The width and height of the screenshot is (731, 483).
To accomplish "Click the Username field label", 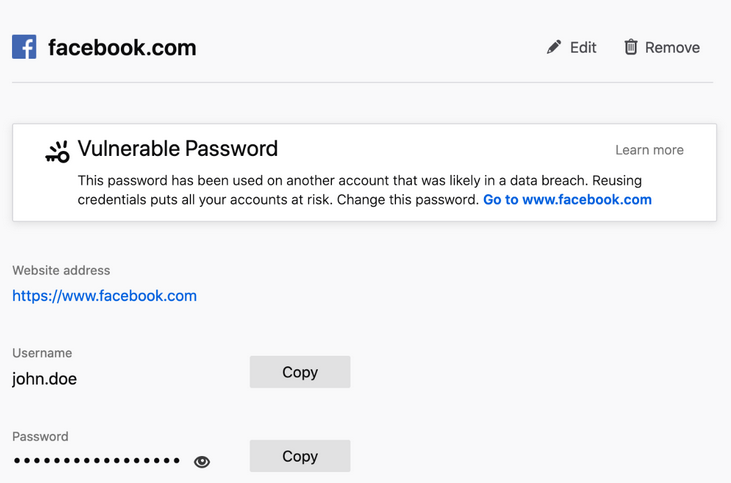I will tap(42, 353).
